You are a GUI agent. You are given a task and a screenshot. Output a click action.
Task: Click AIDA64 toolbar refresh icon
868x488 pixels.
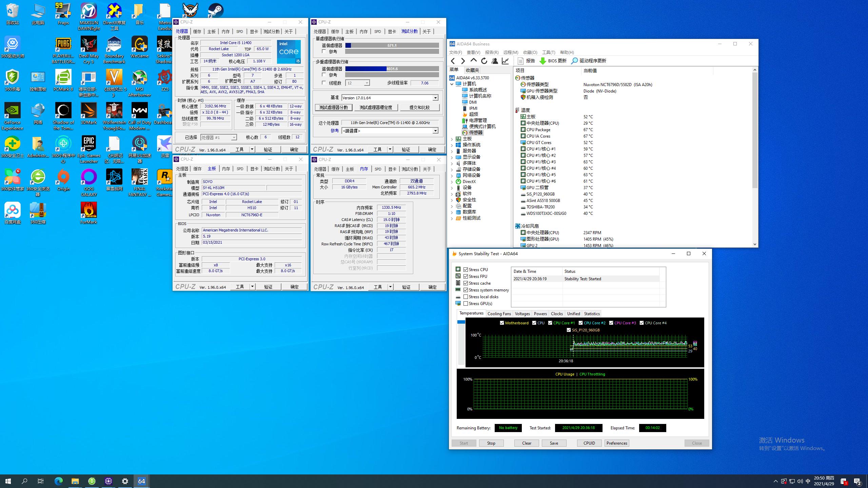point(484,61)
